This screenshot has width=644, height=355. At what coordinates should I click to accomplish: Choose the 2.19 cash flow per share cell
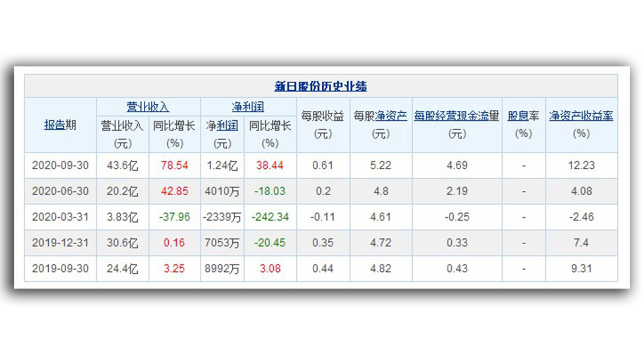pos(457,191)
